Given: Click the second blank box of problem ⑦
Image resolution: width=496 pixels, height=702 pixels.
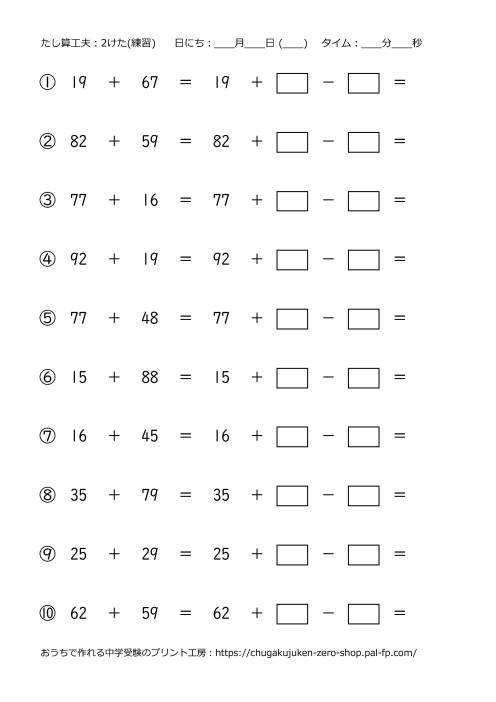Looking at the screenshot, I should 363,437.
